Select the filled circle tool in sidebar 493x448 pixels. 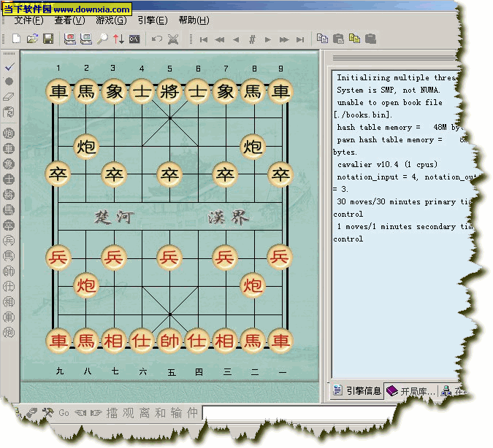(x=9, y=81)
